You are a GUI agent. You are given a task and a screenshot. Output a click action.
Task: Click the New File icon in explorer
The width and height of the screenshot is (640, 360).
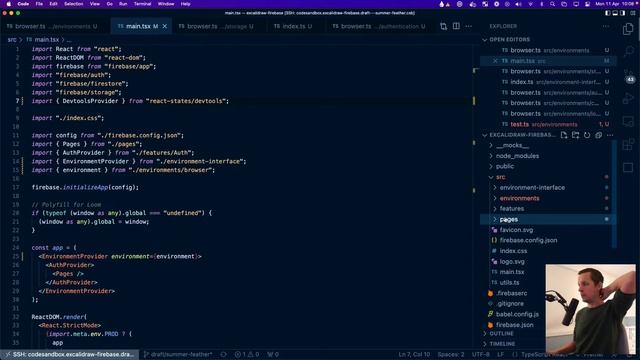click(x=564, y=135)
